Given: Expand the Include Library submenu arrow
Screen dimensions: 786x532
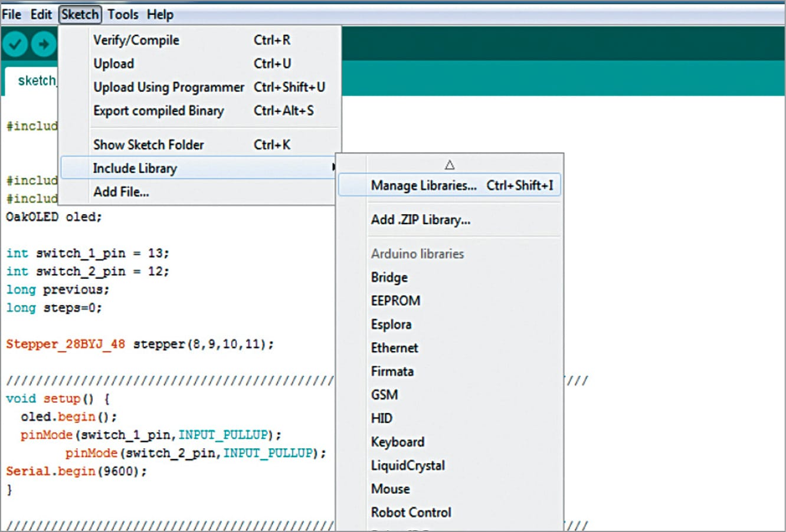Looking at the screenshot, I should click(x=333, y=168).
